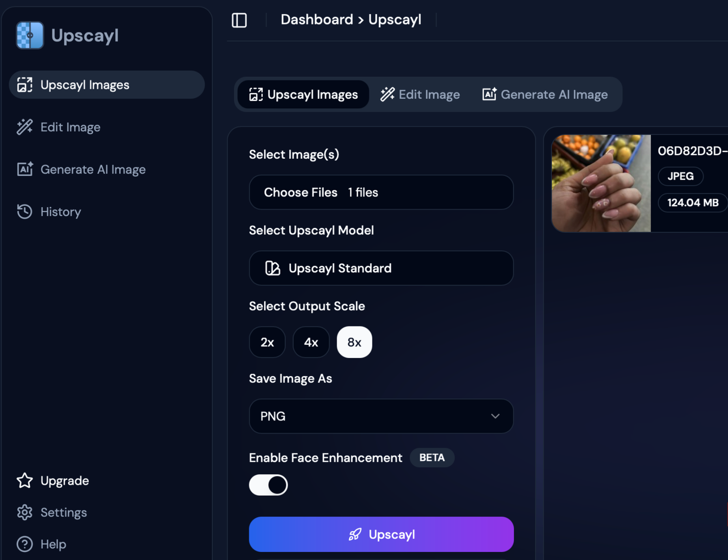
Task: Click Upscayl in the breadcrumb
Action: (395, 20)
